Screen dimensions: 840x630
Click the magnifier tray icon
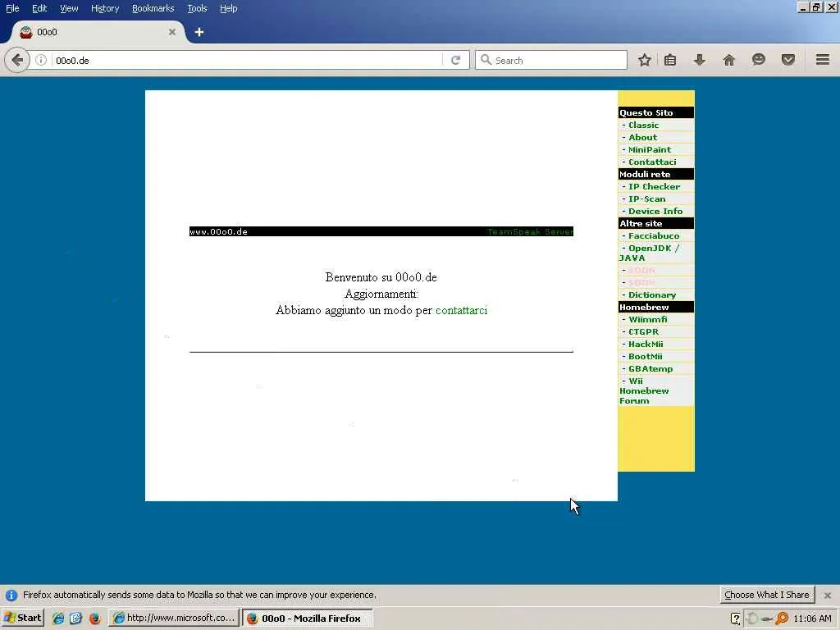(x=782, y=619)
